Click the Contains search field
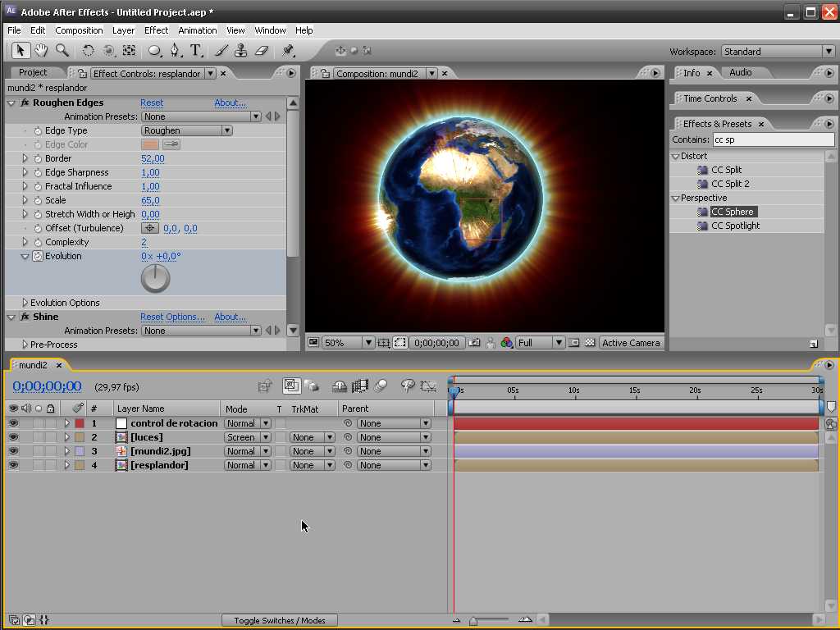 (x=773, y=139)
